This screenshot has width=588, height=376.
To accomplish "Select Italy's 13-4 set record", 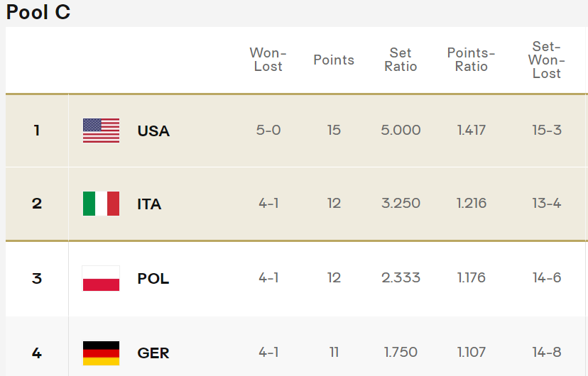I will pos(547,203).
